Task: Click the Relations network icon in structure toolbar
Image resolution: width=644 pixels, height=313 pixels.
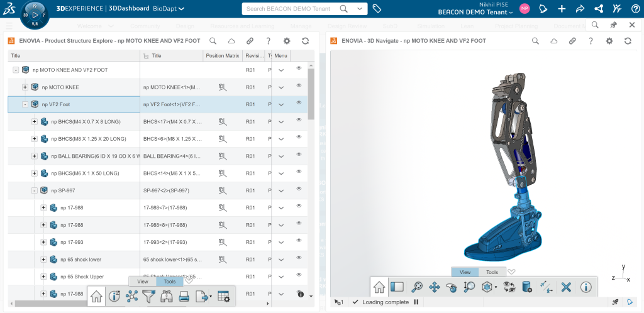Action: point(132,296)
